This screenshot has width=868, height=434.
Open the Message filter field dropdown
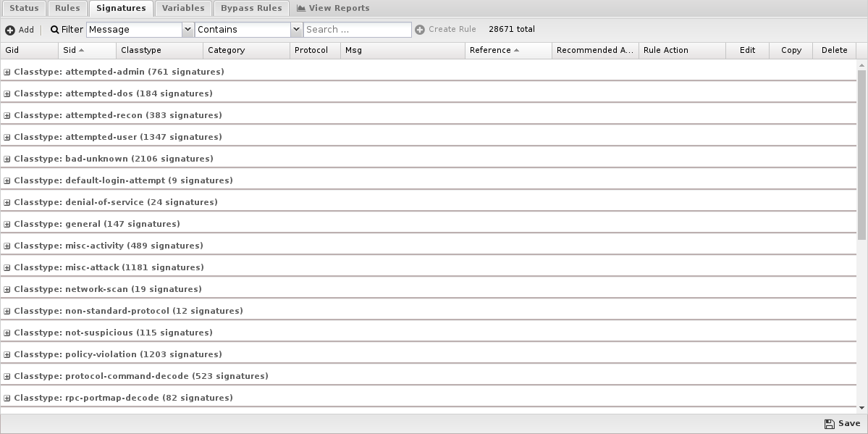coord(187,30)
